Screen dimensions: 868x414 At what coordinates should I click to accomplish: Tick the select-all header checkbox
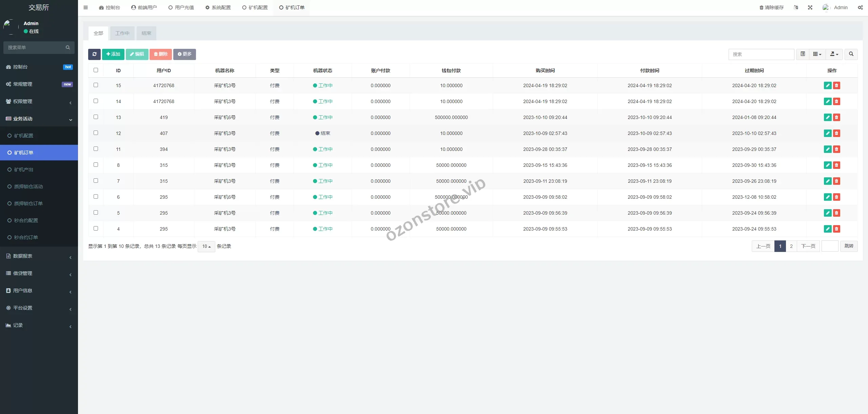[96, 70]
